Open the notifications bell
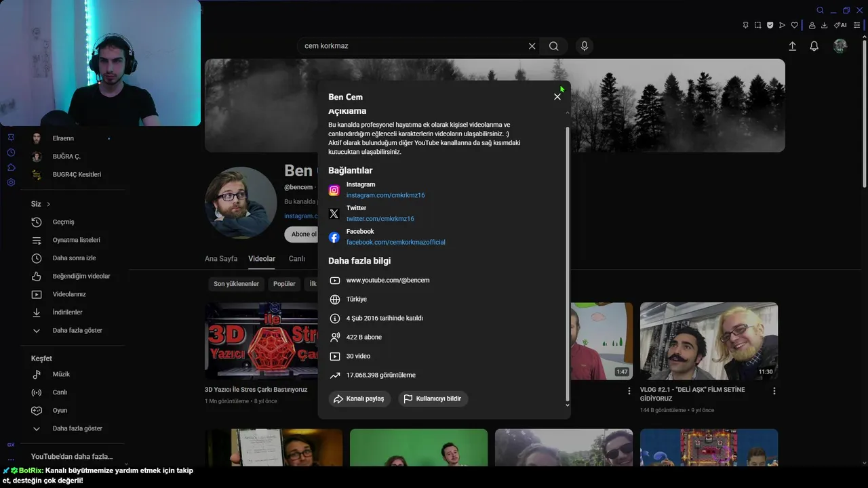 click(x=814, y=46)
